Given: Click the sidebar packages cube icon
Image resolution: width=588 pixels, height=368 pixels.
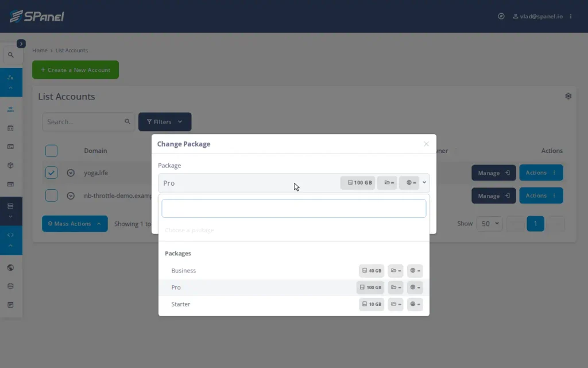Looking at the screenshot, I should [10, 165].
